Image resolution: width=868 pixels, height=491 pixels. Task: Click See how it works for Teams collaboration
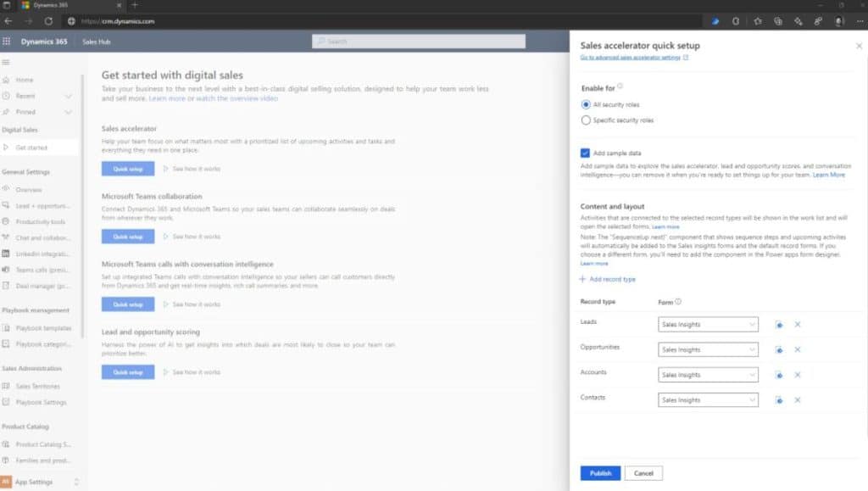click(192, 237)
